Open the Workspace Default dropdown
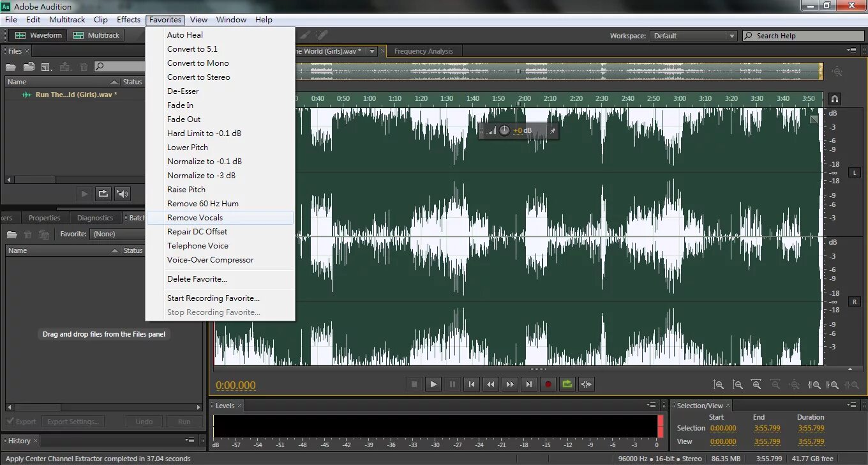 pos(693,36)
